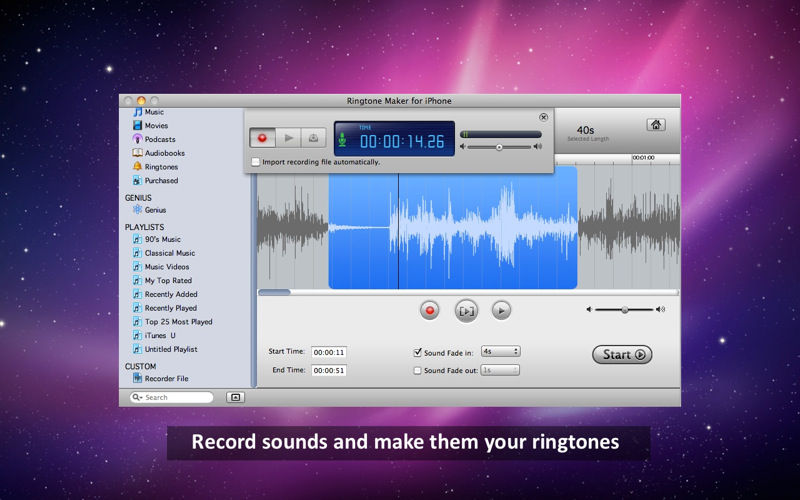Click the red record button below waveform
This screenshot has width=800, height=500.
point(430,310)
